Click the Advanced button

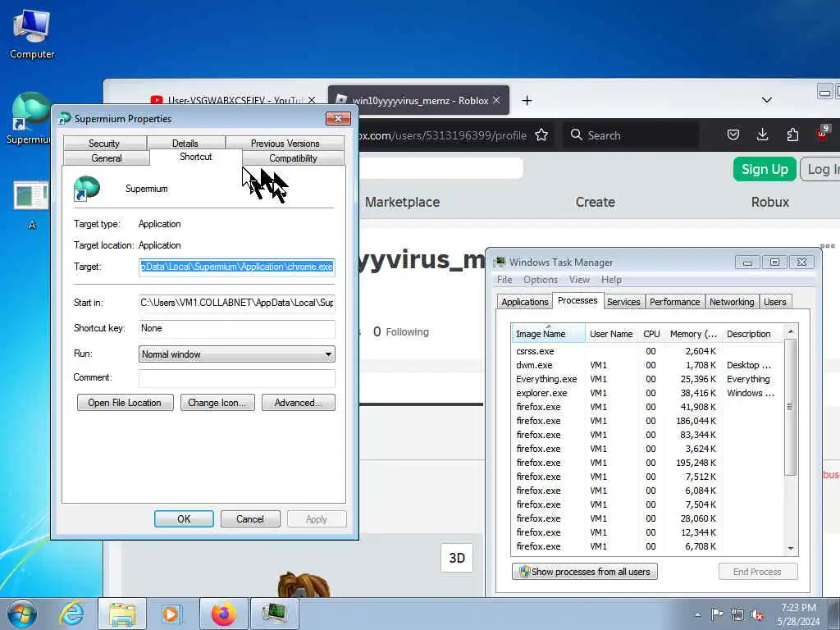[x=299, y=403]
